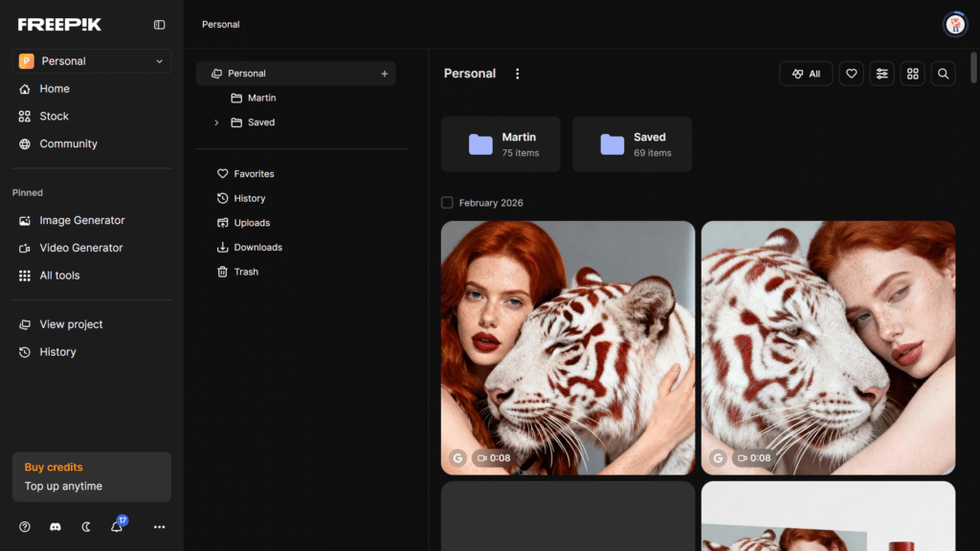This screenshot has width=980, height=551.
Task: Expand the Saved folder chevron
Action: coord(216,122)
